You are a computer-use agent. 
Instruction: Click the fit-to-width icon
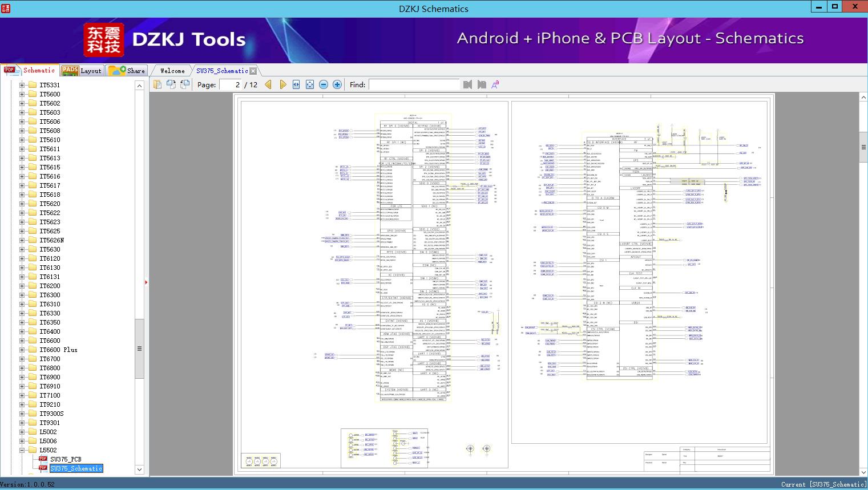pyautogui.click(x=296, y=84)
